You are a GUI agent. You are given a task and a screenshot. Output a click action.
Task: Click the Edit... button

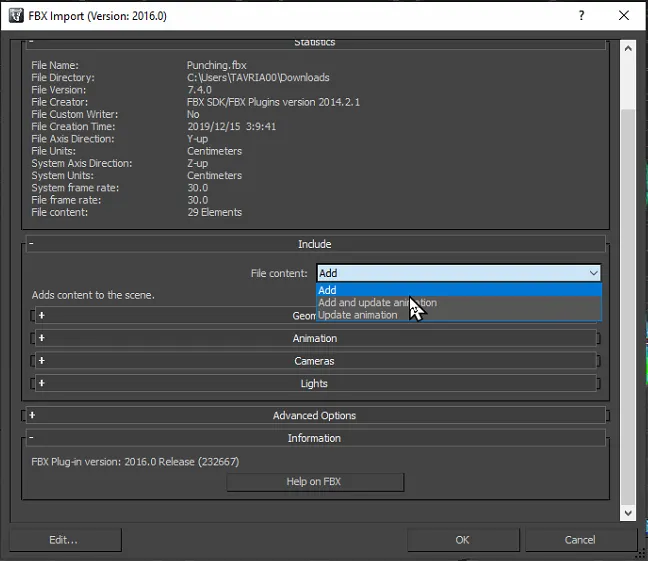click(64, 540)
